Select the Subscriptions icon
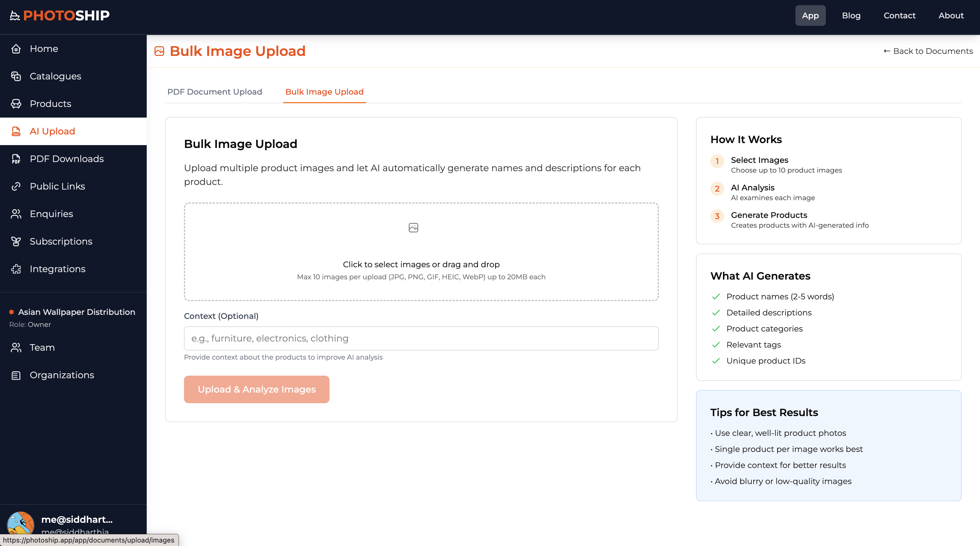 coord(16,241)
